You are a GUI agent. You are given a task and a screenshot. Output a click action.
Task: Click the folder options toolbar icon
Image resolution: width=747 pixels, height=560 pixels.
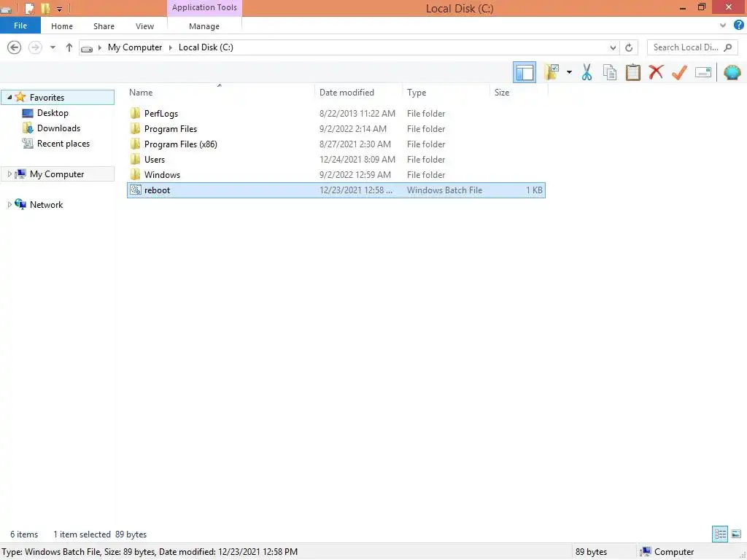point(551,72)
